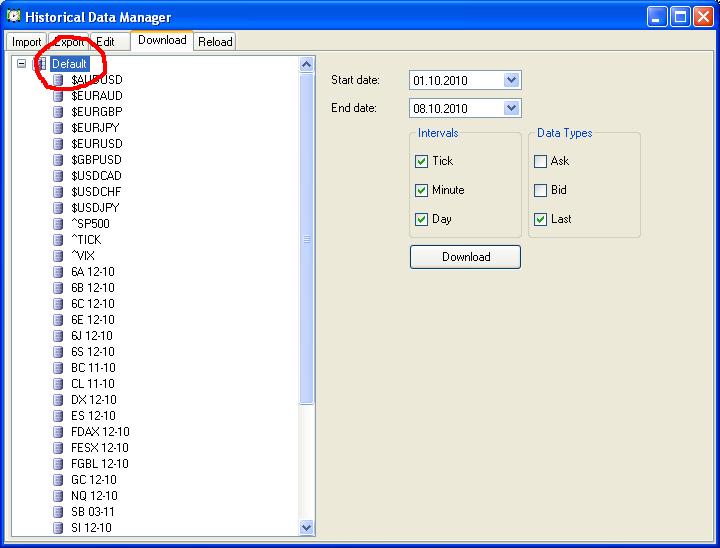Click database icon beside $EURGBP

point(58,112)
